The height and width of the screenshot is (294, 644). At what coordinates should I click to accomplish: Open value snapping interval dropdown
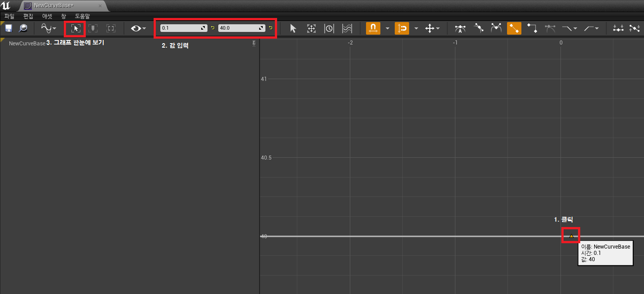click(416, 28)
